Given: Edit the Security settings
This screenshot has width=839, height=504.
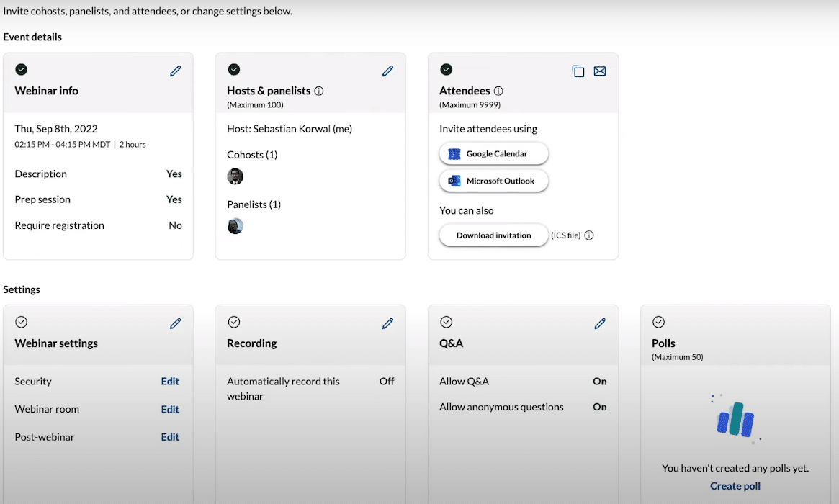Looking at the screenshot, I should coord(170,381).
